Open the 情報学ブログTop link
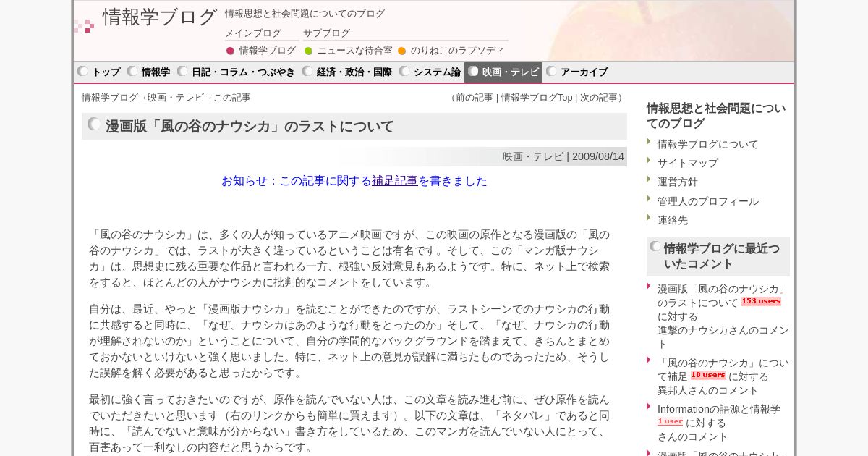Image resolution: width=868 pixels, height=456 pixels. pos(537,98)
